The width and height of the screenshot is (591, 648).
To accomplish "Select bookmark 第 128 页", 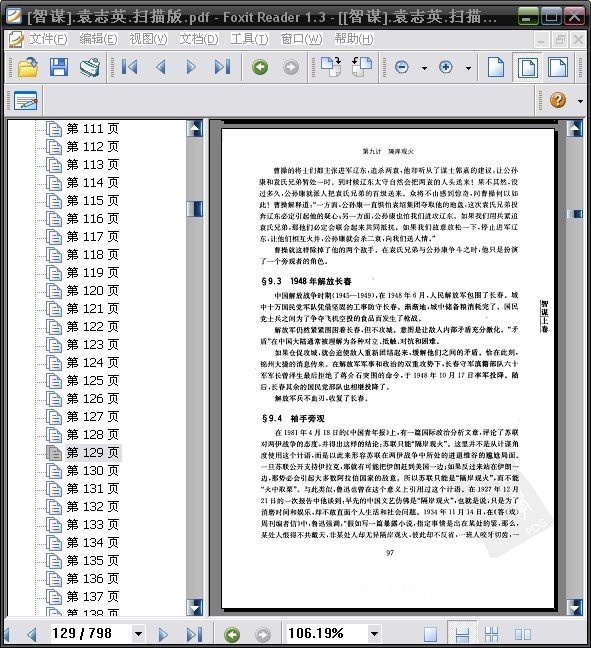I will (93, 434).
